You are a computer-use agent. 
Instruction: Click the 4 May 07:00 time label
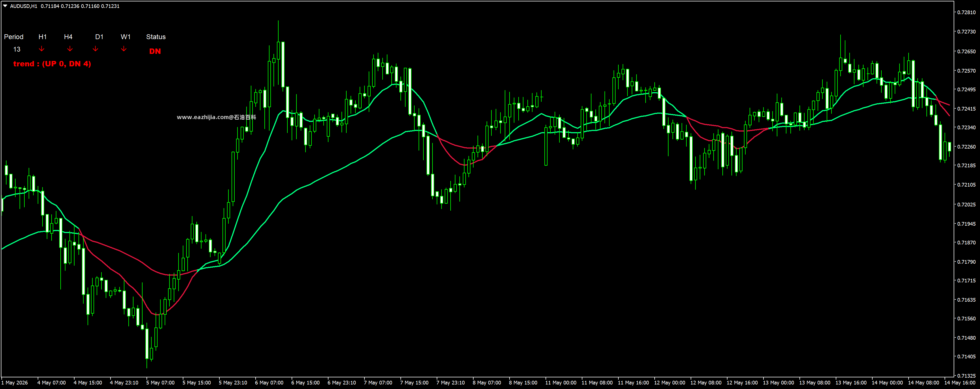51,383
